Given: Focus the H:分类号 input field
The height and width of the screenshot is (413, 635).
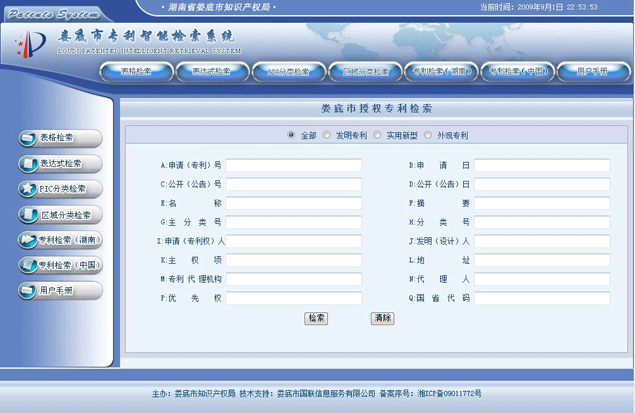Looking at the screenshot, I should click(x=542, y=222).
